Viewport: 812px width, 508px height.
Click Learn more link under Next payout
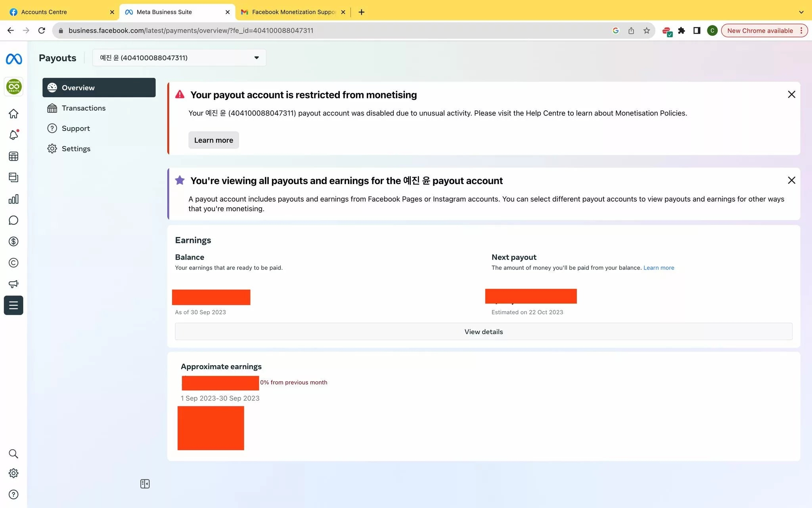pos(659,268)
